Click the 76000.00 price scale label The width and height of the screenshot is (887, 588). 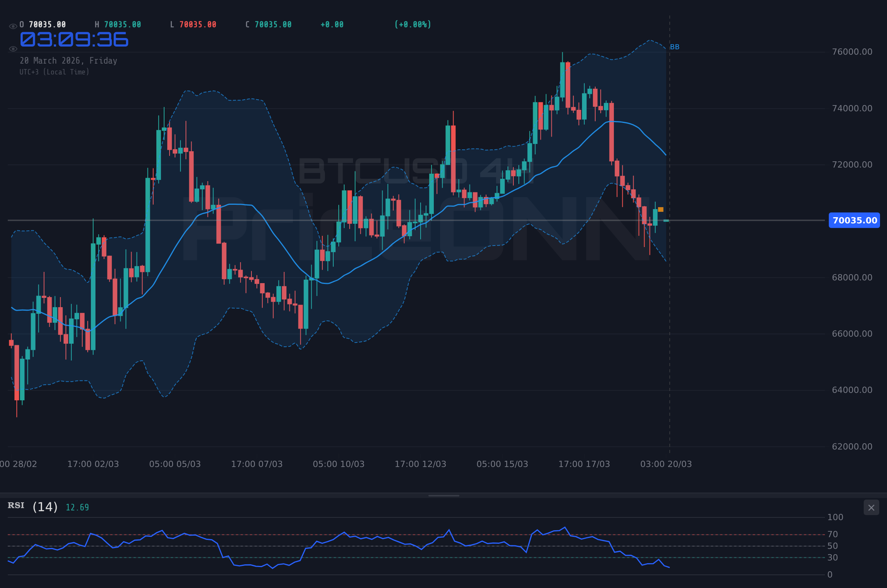[853, 52]
